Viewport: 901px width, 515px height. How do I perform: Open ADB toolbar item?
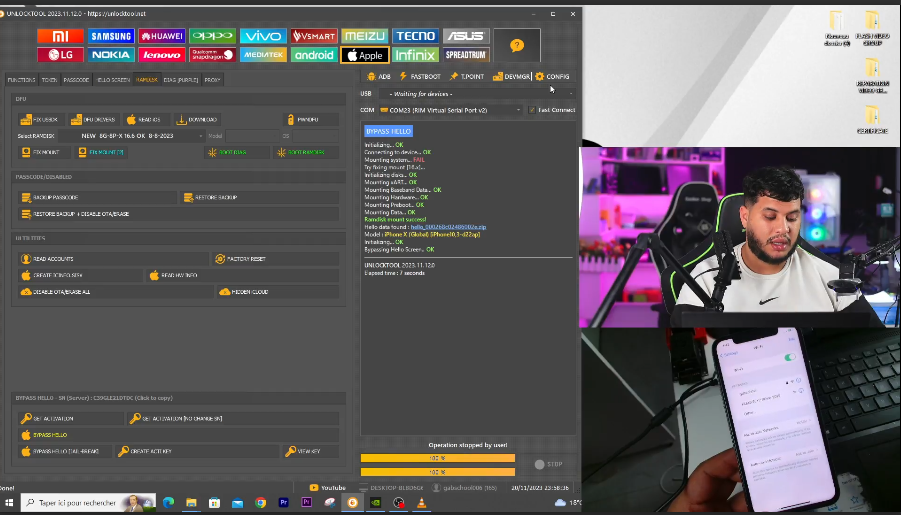379,76
